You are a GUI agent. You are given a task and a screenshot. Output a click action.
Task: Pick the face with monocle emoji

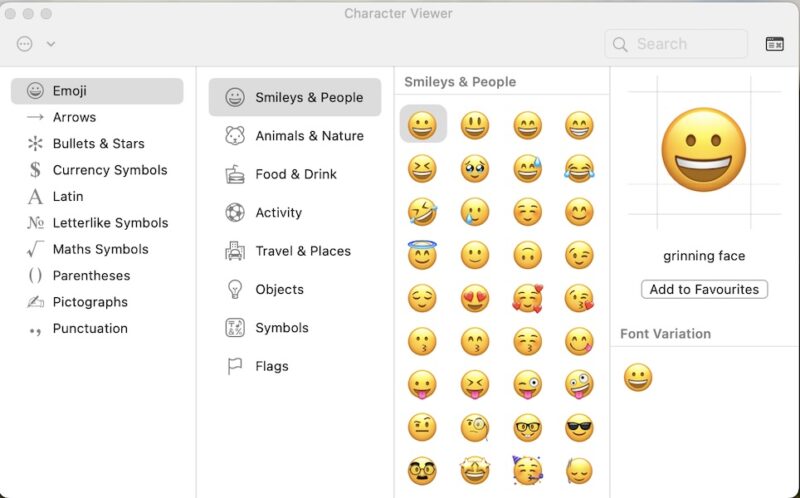474,427
